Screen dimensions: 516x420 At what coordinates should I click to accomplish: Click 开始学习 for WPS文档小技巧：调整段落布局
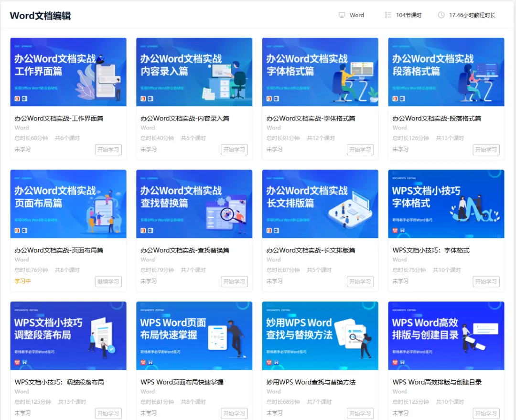point(108,413)
